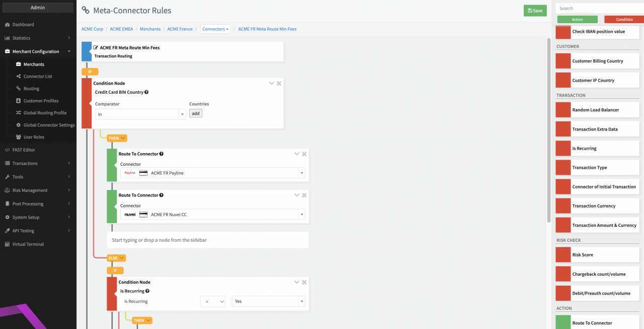644x329 pixels.
Task: Open Global Routing Profile menu item
Action: (x=45, y=113)
